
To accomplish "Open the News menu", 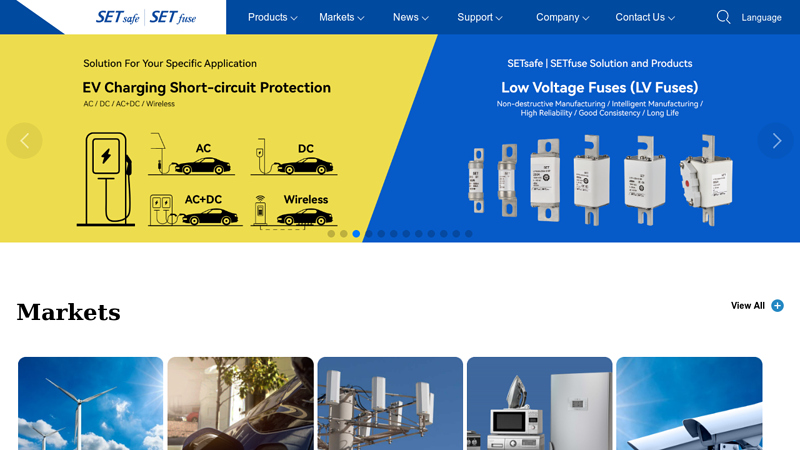I will click(410, 17).
